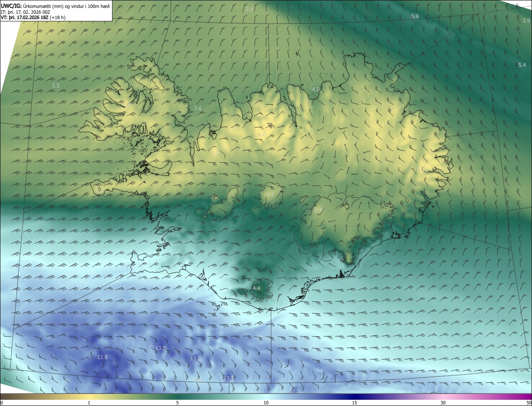Click the map value label '1.0'
Viewport: 532px width, 406px height.
[x=261, y=135]
